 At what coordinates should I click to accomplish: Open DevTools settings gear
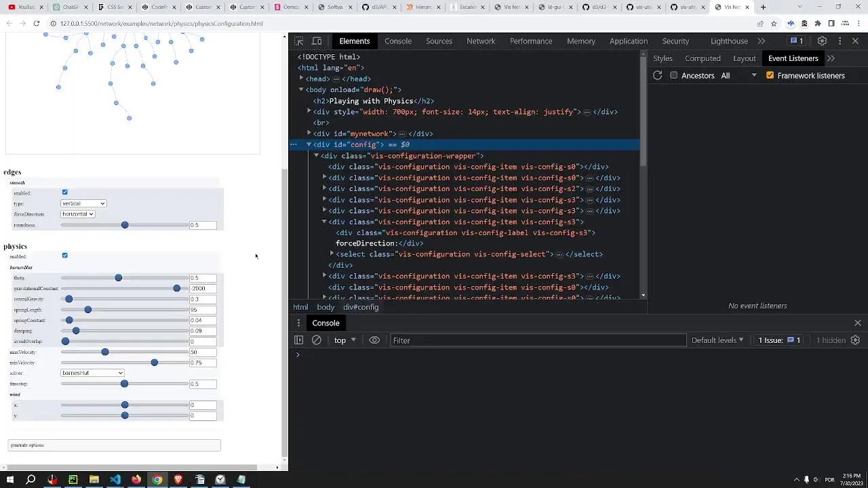[x=822, y=41]
